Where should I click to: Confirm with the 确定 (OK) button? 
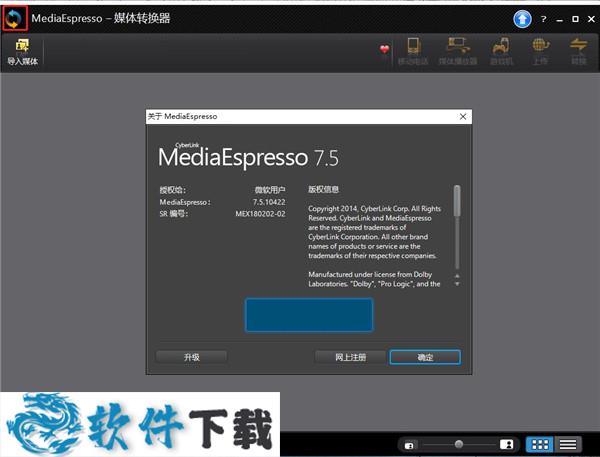coord(425,357)
